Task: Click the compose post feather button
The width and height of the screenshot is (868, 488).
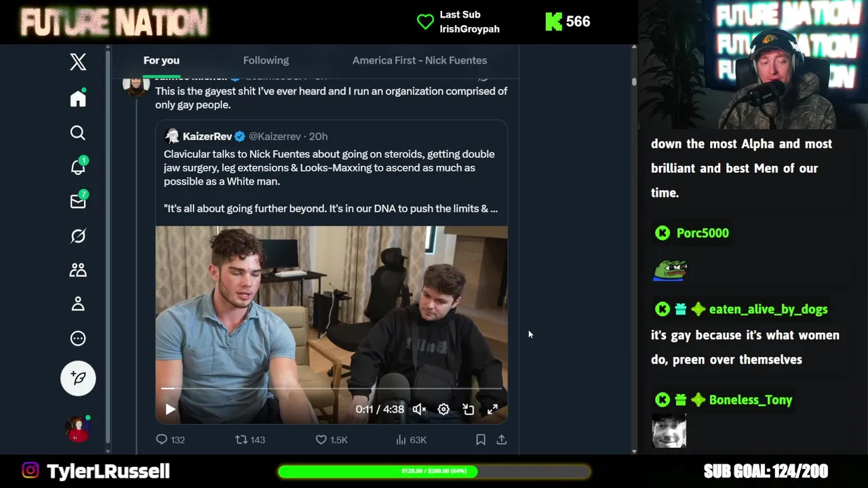Action: click(78, 378)
